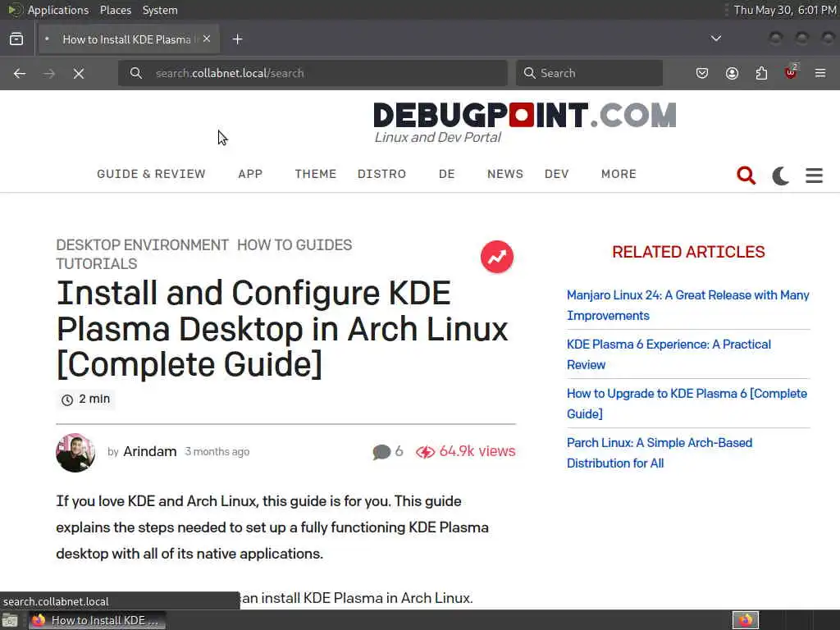
Task: Select Firefox taskbar window button
Action: tap(97, 621)
